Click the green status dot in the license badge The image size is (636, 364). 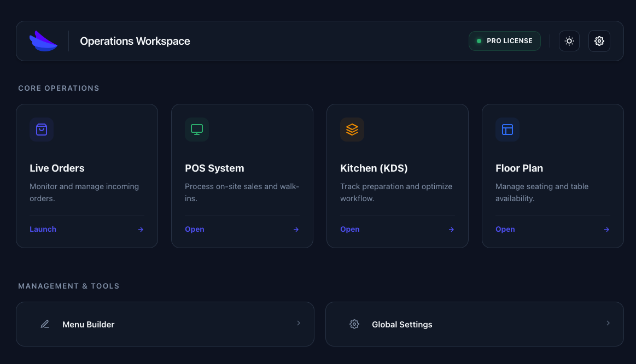pos(479,40)
